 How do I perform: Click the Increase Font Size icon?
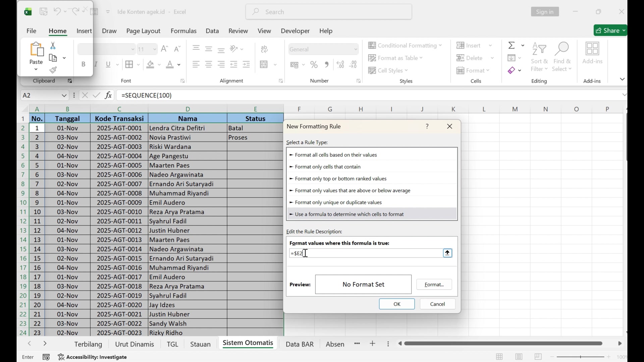(164, 49)
